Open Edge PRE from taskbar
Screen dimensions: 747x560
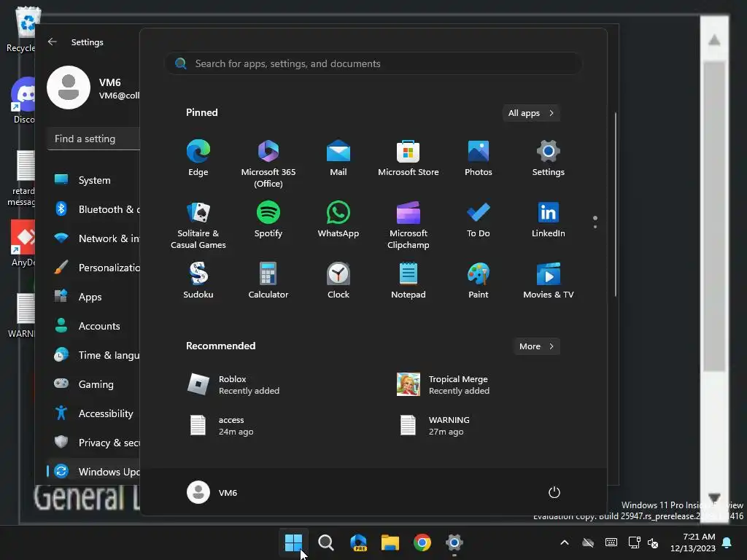click(358, 542)
